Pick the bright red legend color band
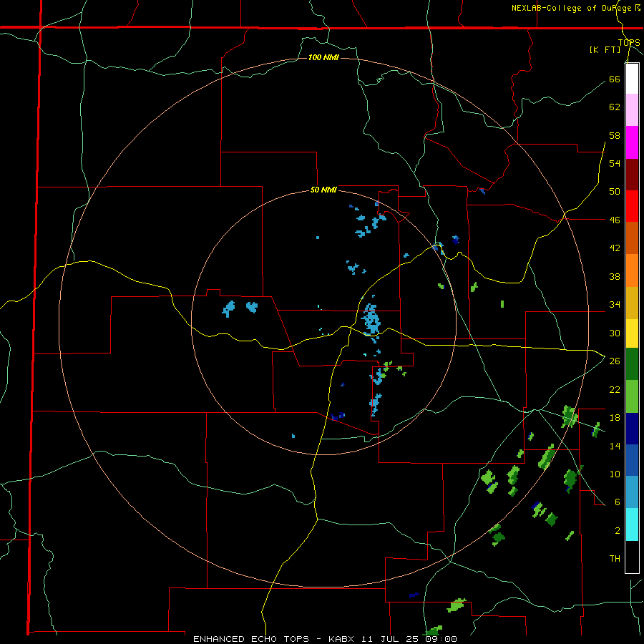This screenshot has width=644, height=644. (x=632, y=206)
